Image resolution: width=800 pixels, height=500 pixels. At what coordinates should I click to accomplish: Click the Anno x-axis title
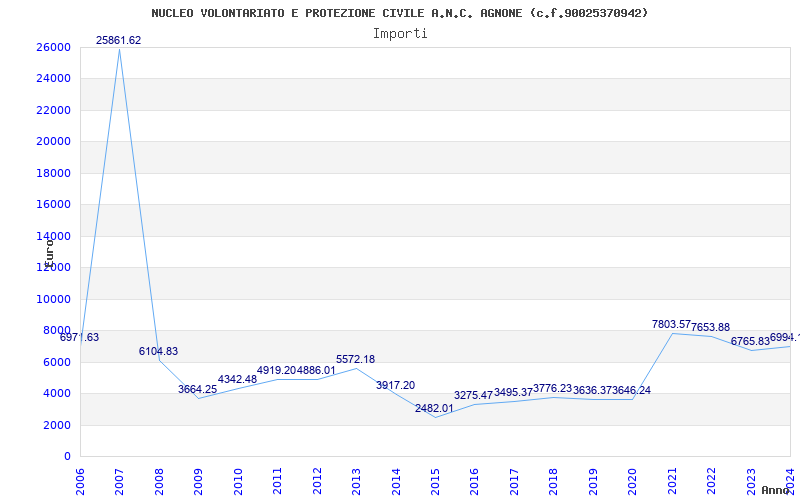(x=774, y=490)
